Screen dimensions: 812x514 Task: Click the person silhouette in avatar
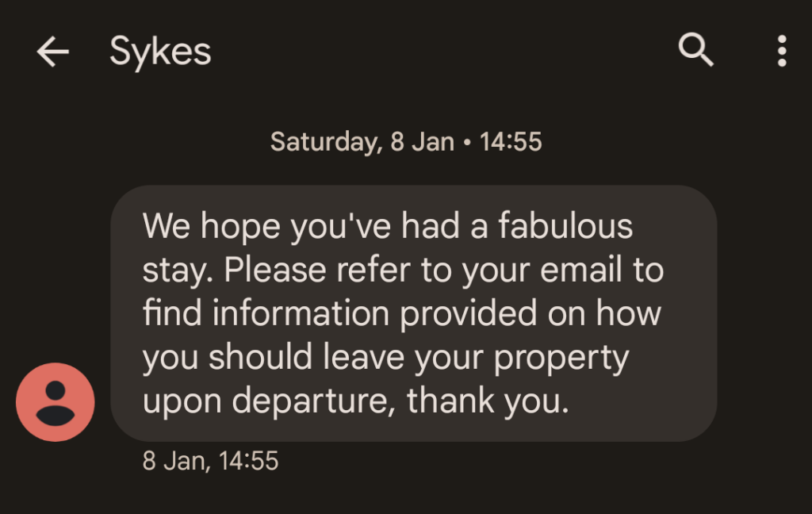[56, 402]
